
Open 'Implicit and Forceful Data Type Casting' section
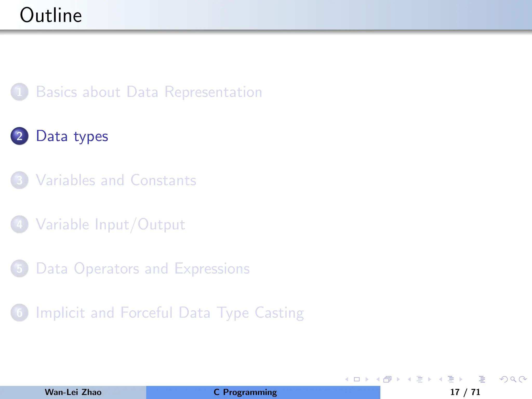[170, 313]
